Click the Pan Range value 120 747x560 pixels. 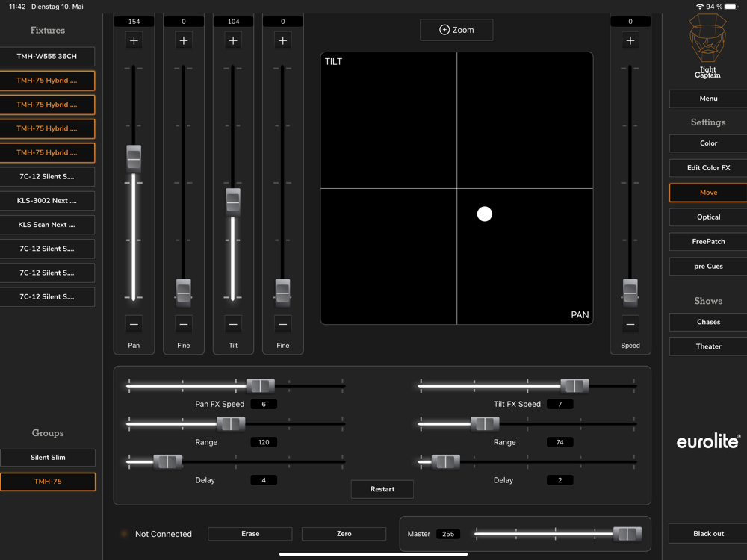click(x=264, y=442)
